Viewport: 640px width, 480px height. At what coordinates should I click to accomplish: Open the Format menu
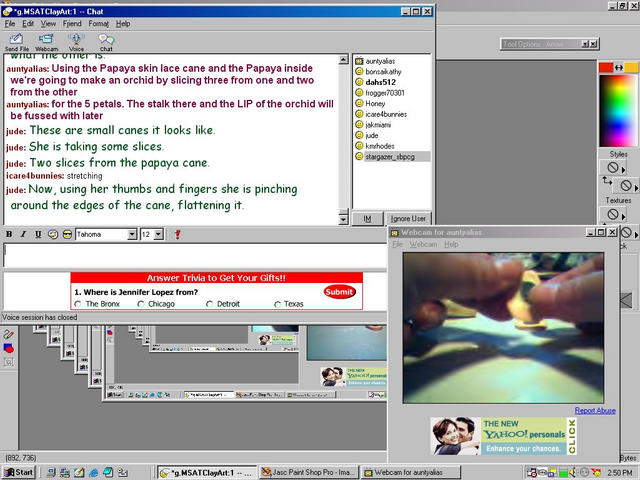pyautogui.click(x=98, y=24)
